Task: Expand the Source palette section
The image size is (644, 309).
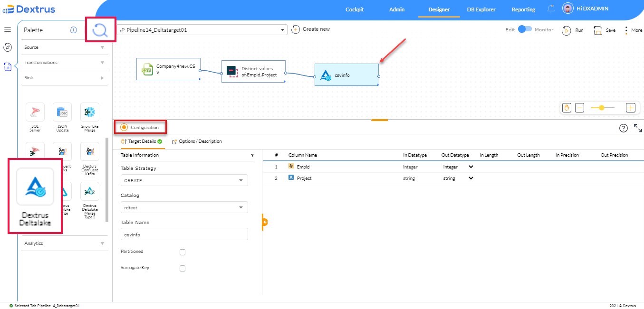Action: tap(65, 47)
